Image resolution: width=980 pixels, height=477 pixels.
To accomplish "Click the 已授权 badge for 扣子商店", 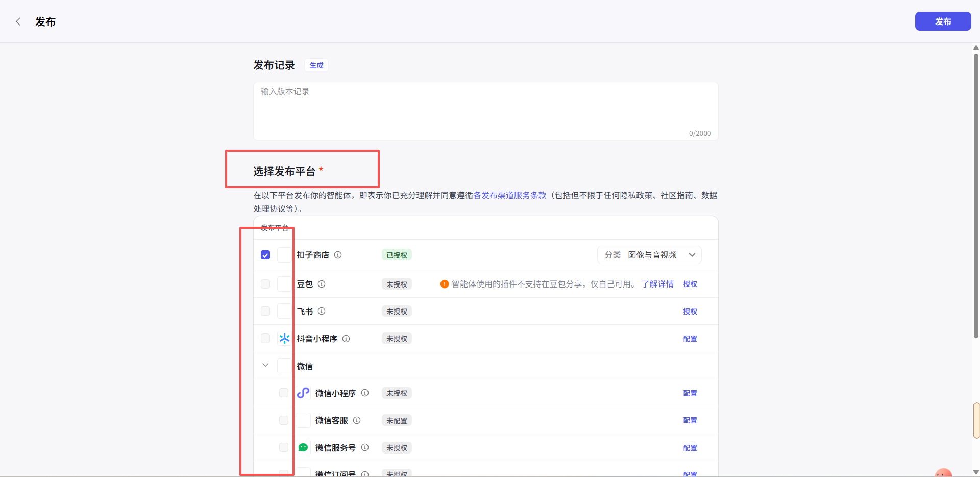I will 397,255.
